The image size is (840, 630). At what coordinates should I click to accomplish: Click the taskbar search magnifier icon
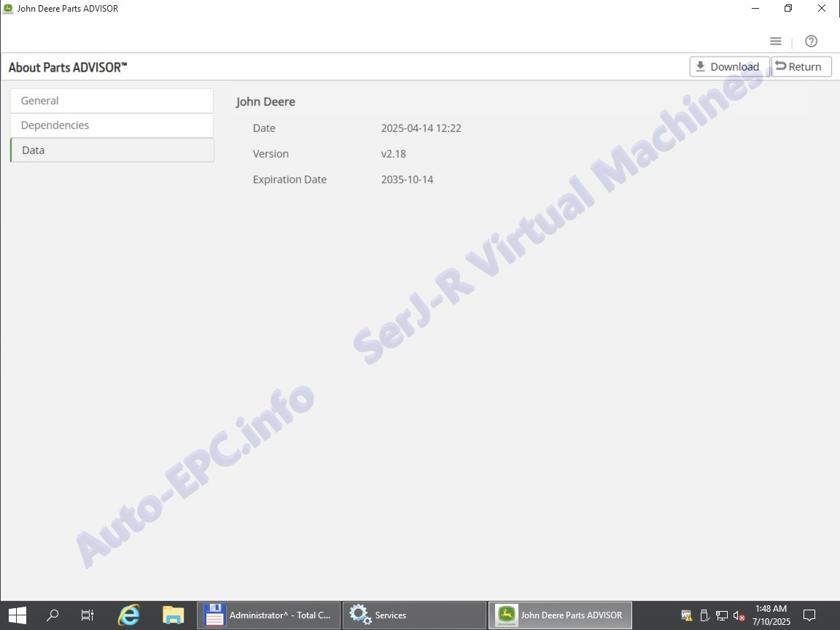tap(52, 615)
